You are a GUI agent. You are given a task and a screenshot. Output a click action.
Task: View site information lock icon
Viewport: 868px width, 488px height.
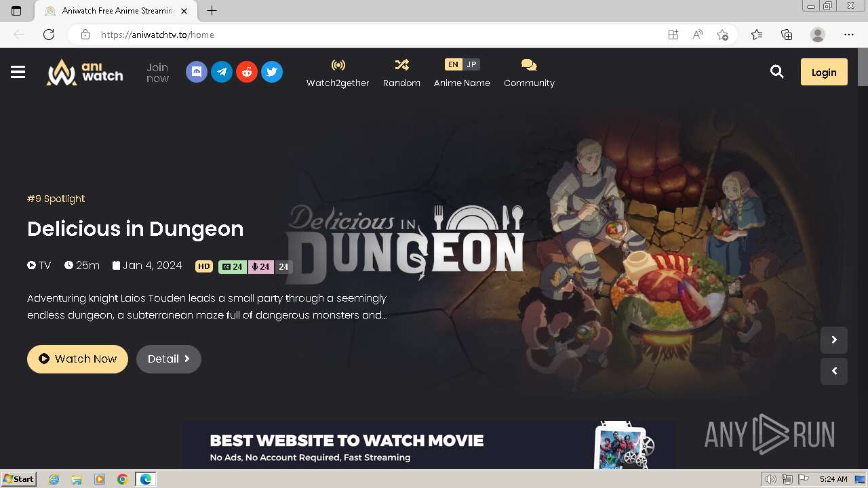(x=85, y=35)
